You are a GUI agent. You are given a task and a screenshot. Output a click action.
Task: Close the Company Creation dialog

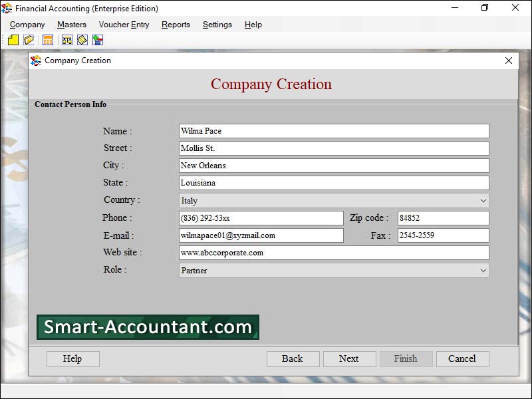pyautogui.click(x=509, y=61)
